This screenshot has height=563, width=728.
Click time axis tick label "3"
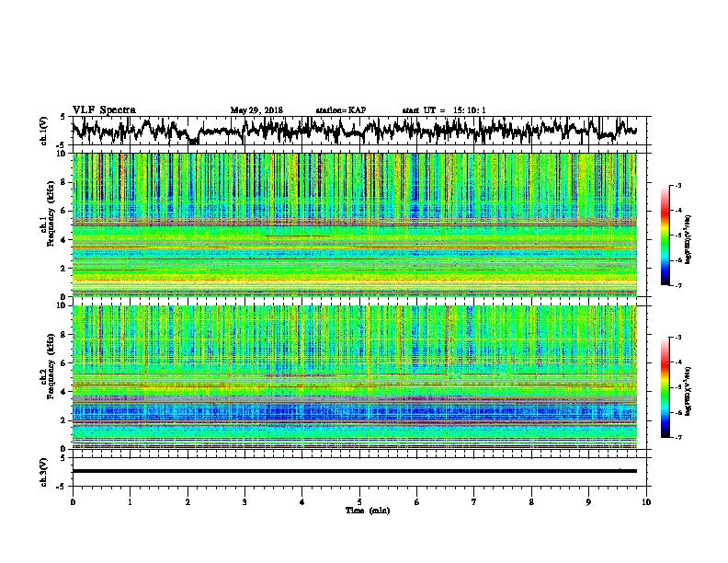[245, 502]
